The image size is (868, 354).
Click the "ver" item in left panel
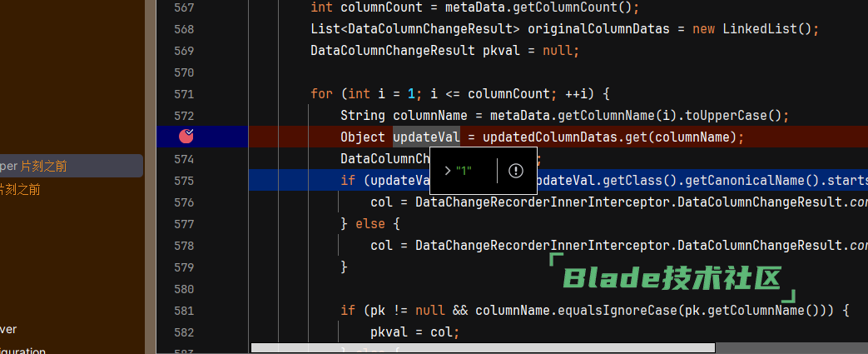click(8, 329)
